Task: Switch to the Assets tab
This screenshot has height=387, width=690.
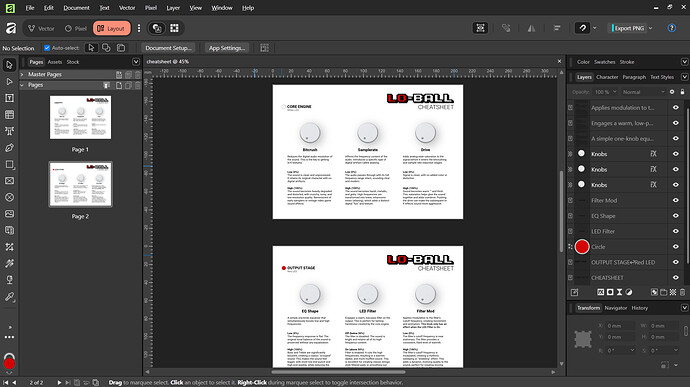Action: 55,62
